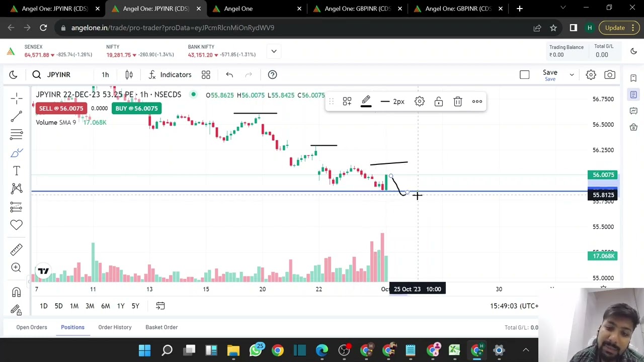
Task: Switch to first 'Angel One: GBPINR' browser tab
Action: pyautogui.click(x=357, y=9)
